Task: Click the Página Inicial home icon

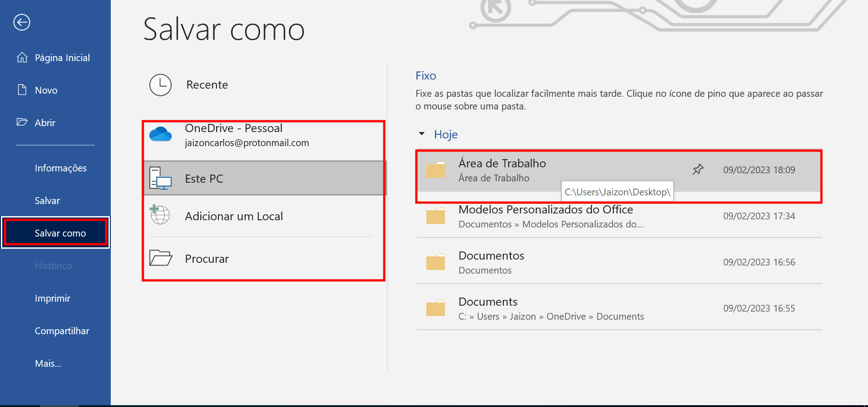Action: [22, 57]
